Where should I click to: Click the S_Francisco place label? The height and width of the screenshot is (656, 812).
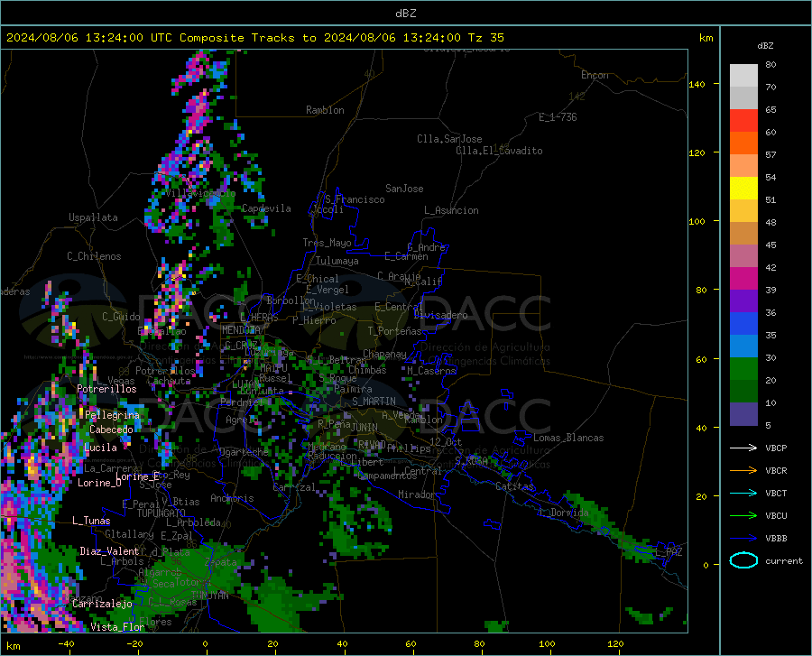[x=355, y=199]
